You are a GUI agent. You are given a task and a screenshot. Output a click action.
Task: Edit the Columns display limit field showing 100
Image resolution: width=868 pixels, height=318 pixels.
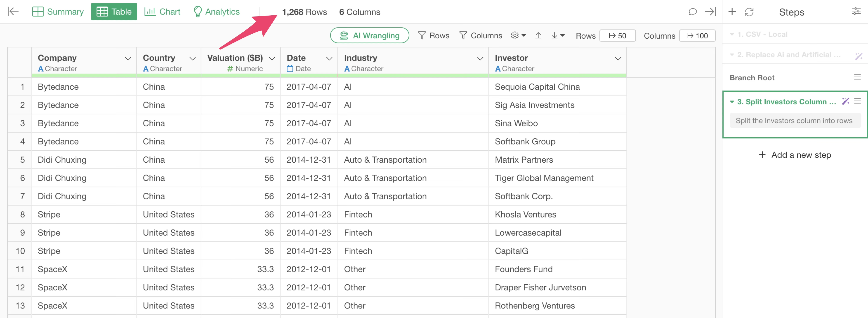(697, 36)
